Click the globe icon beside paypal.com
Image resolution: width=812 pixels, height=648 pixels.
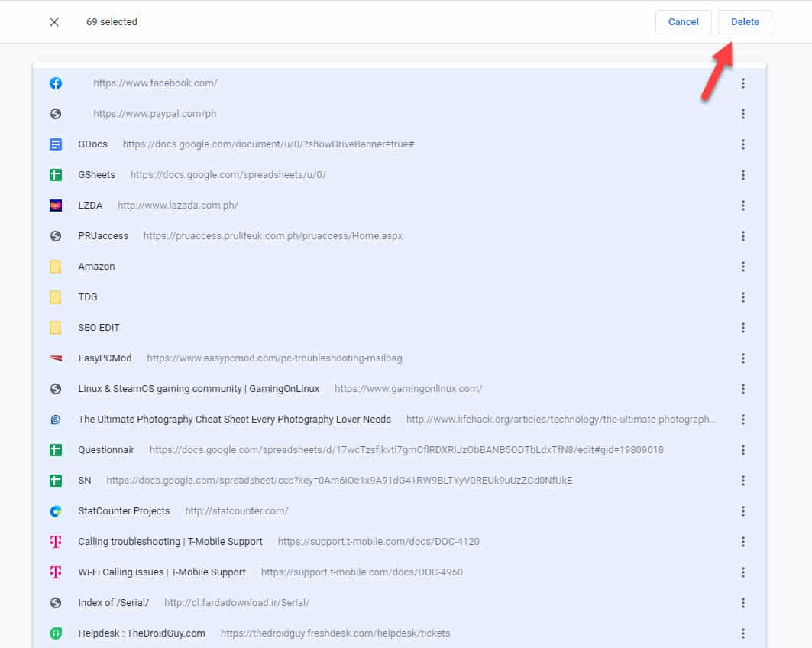[x=56, y=114]
